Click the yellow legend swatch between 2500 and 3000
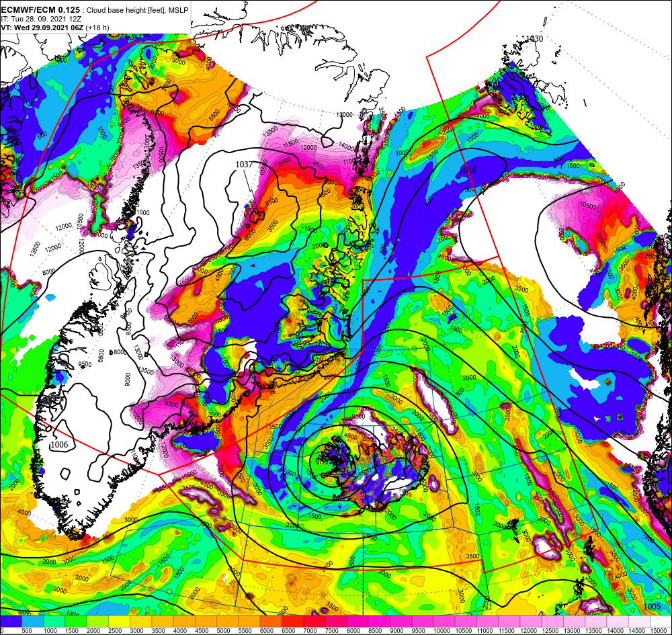The width and height of the screenshot is (672, 635). click(x=120, y=622)
